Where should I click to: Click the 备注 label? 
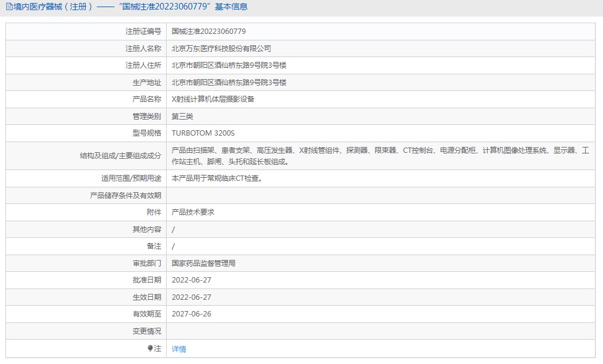[154, 246]
